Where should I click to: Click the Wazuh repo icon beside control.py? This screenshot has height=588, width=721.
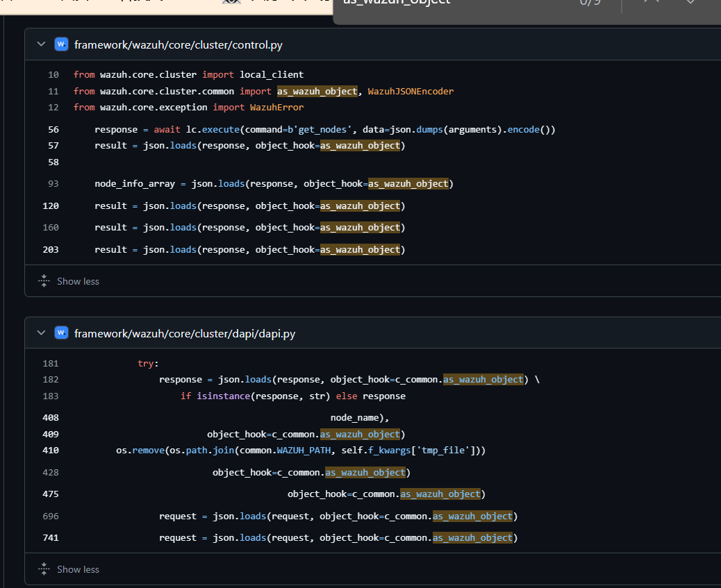[61, 44]
